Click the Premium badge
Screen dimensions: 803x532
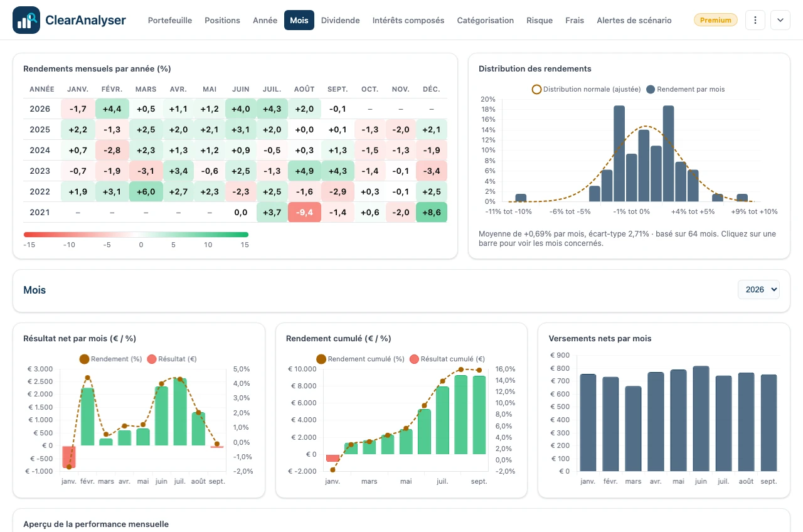point(716,20)
